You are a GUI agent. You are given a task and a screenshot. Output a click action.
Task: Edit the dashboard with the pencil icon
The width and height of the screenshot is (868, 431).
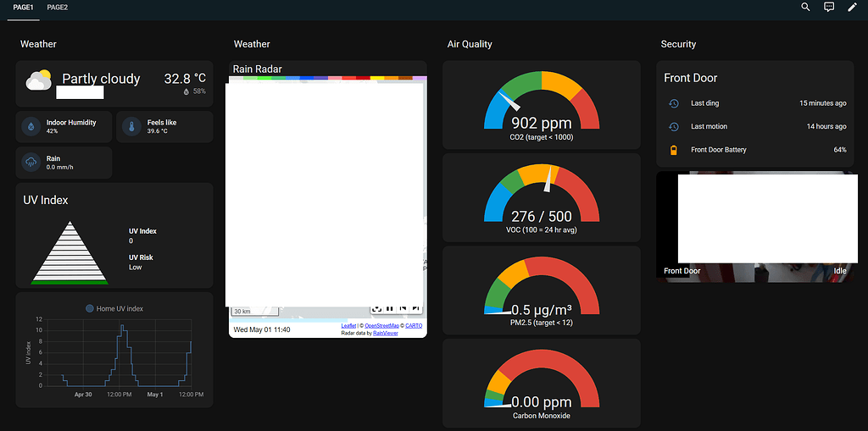(852, 7)
